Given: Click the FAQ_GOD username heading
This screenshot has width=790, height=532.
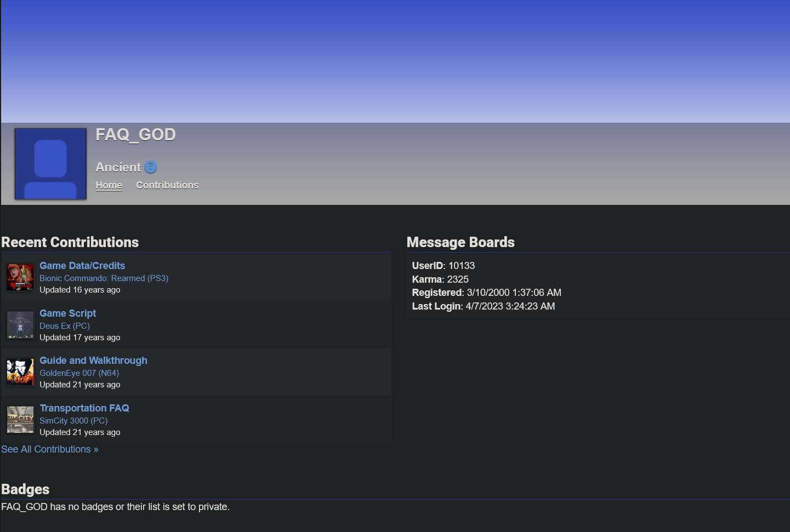Looking at the screenshot, I should coord(135,134).
